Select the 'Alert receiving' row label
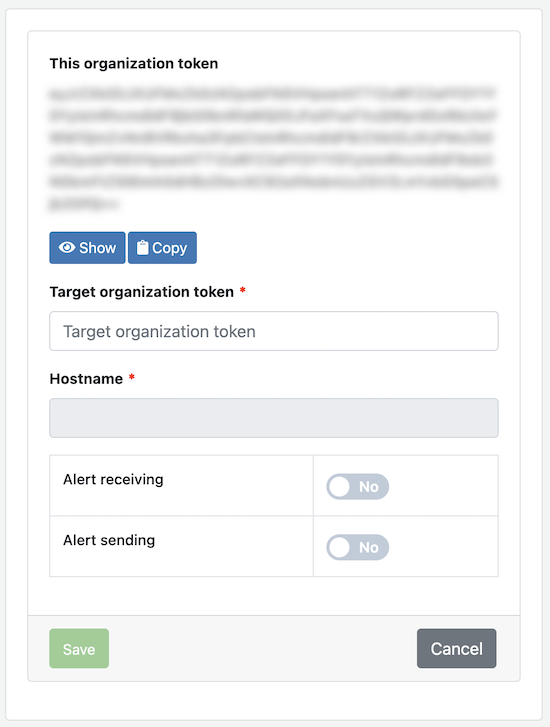 coord(113,479)
